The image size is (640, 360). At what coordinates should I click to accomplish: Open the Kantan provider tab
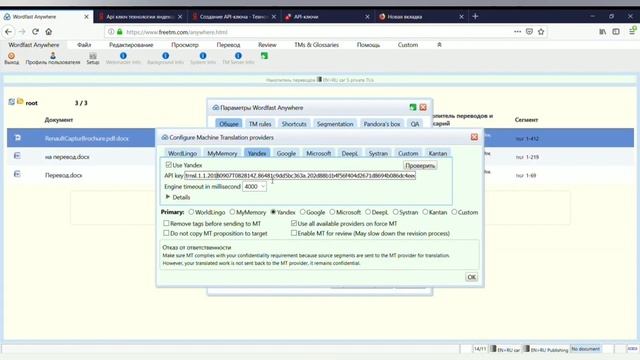(438, 153)
